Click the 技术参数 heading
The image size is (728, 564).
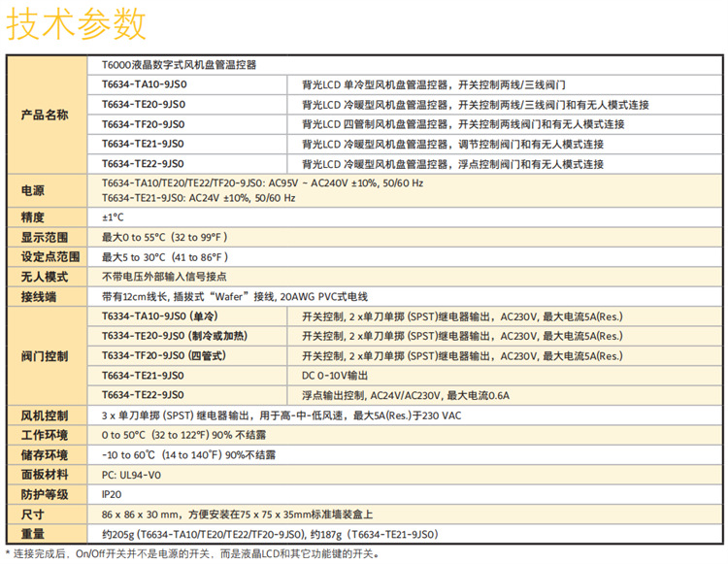77,24
